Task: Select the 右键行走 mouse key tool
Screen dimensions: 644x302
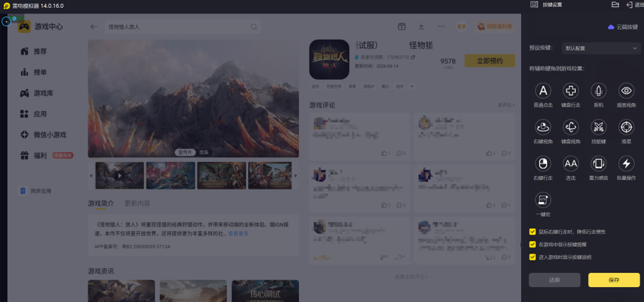Action: click(543, 164)
